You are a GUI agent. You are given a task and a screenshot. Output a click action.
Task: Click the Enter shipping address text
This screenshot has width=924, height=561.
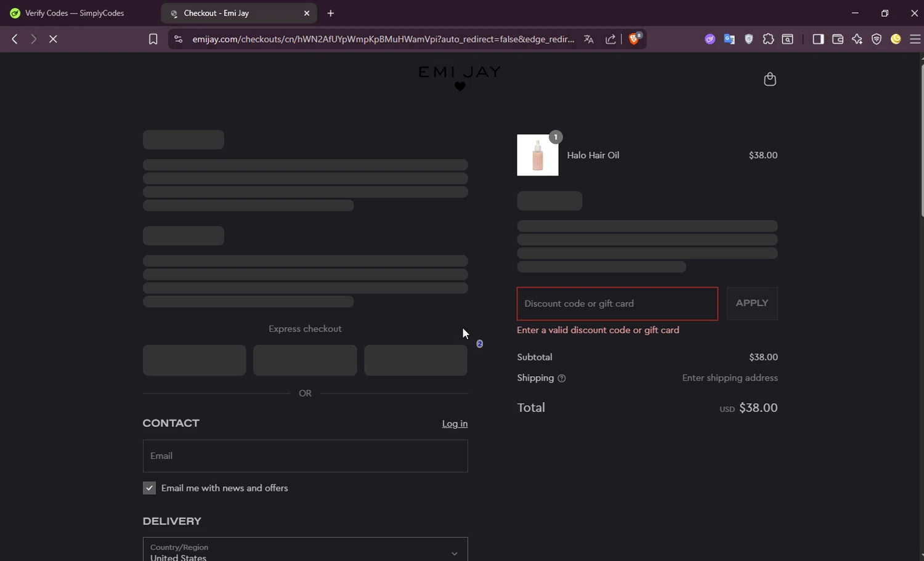[x=730, y=378]
